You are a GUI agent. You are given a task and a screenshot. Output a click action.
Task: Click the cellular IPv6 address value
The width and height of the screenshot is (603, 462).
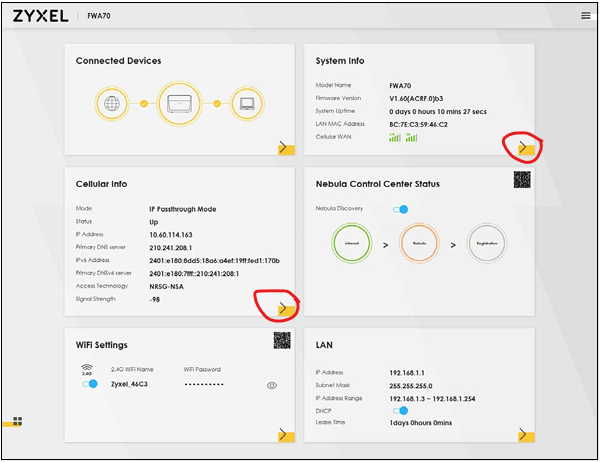coord(215,261)
